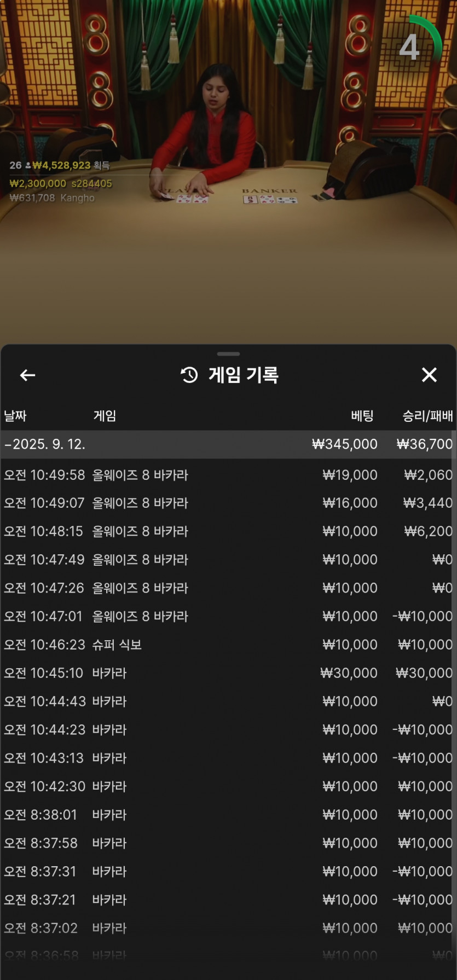457x980 pixels.
Task: Click the 베팅 column header
Action: [362, 416]
